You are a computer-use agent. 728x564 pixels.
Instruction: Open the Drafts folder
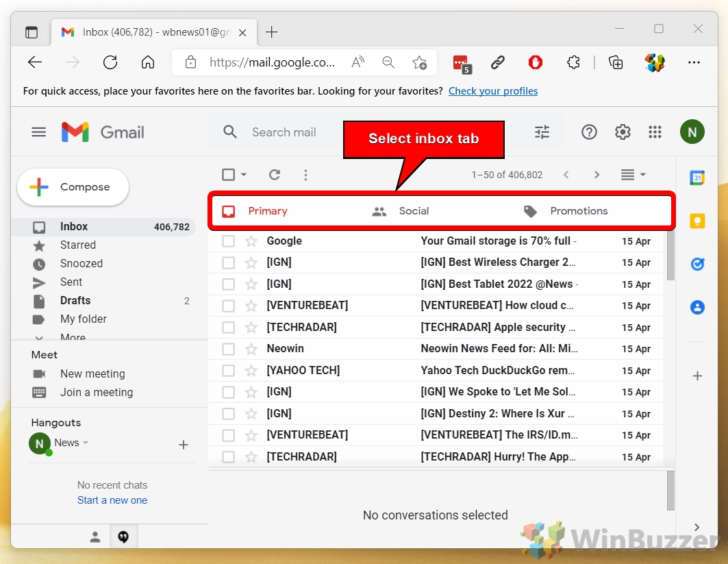(x=75, y=301)
